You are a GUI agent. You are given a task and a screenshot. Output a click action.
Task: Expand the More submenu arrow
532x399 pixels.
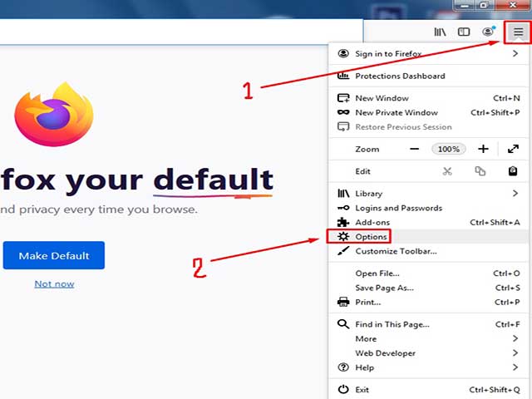(x=515, y=338)
